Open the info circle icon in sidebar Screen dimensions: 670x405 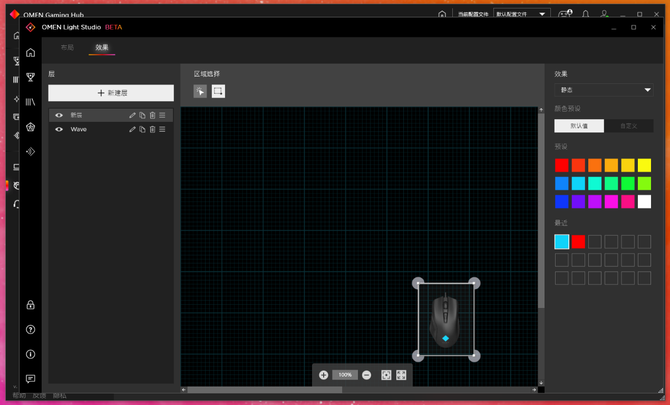[30, 354]
